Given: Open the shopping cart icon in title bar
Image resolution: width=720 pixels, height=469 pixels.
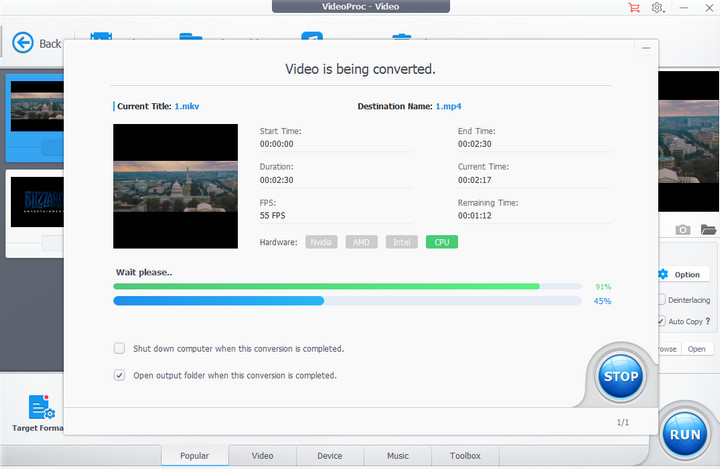Looking at the screenshot, I should click(x=634, y=7).
